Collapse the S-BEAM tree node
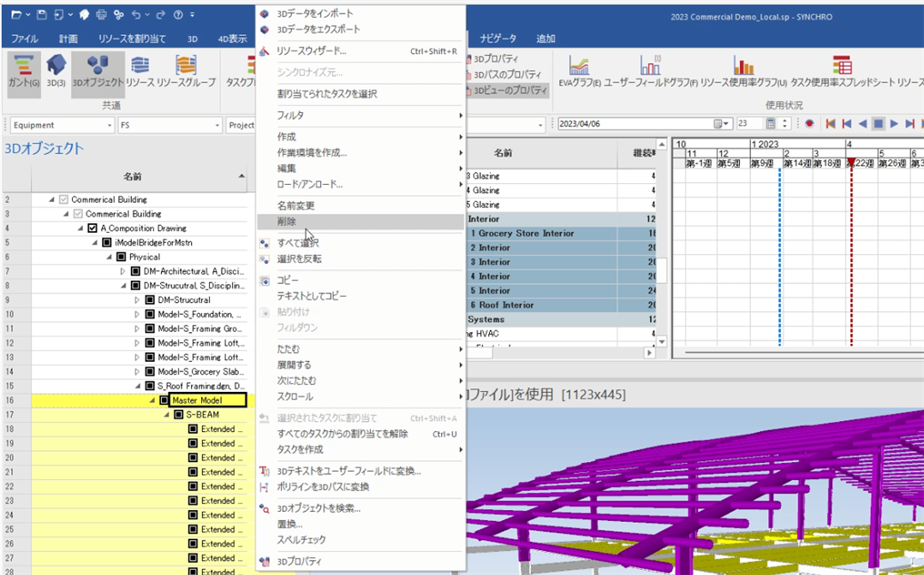 (x=166, y=415)
